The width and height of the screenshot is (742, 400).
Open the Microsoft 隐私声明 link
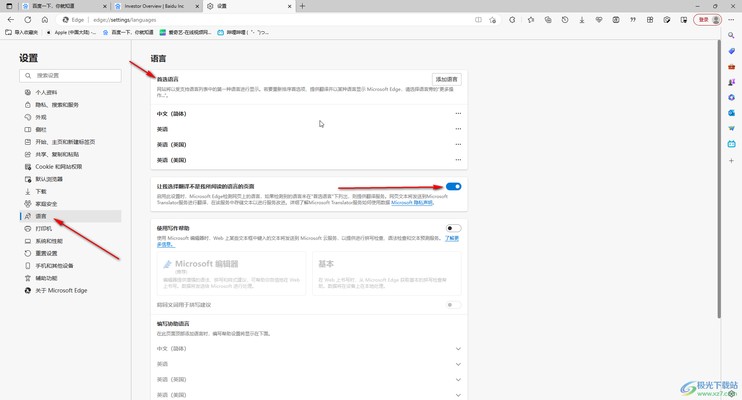tap(412, 203)
